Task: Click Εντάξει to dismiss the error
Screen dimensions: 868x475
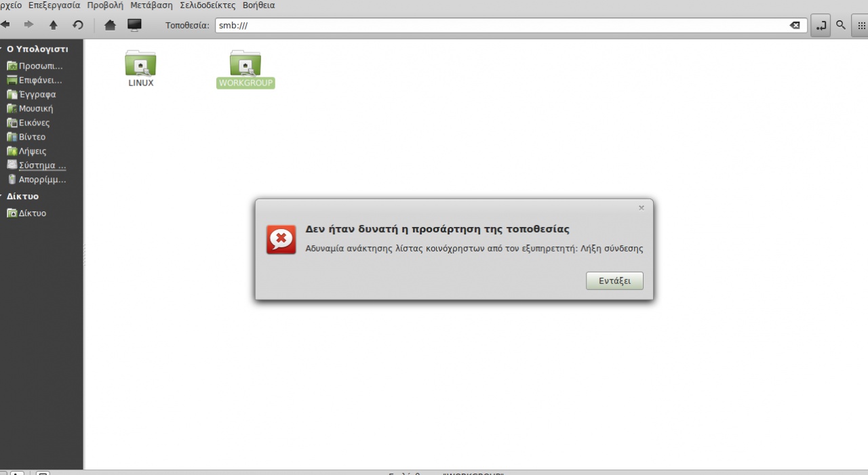Action: [614, 281]
